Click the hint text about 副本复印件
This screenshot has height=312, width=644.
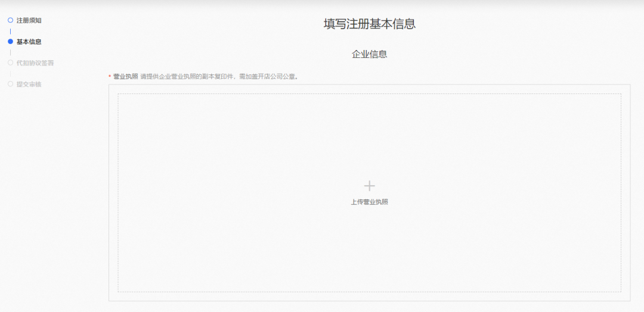(219, 77)
